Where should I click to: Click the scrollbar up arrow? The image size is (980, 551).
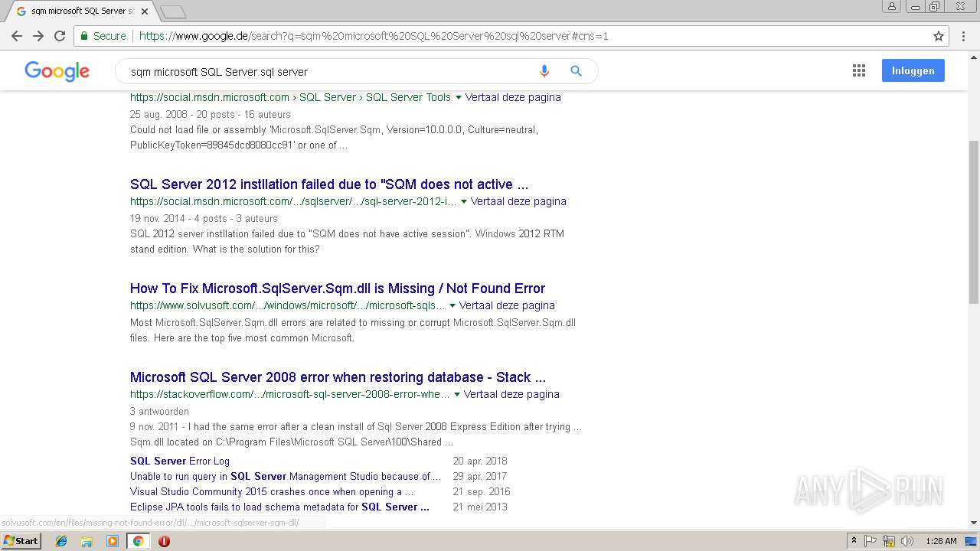click(973, 56)
